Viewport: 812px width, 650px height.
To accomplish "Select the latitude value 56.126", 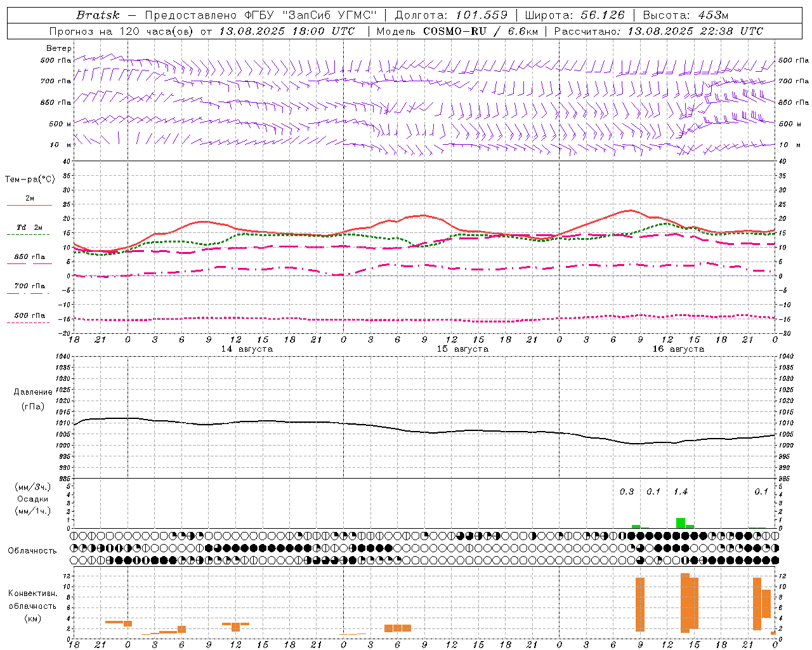I will coord(602,15).
